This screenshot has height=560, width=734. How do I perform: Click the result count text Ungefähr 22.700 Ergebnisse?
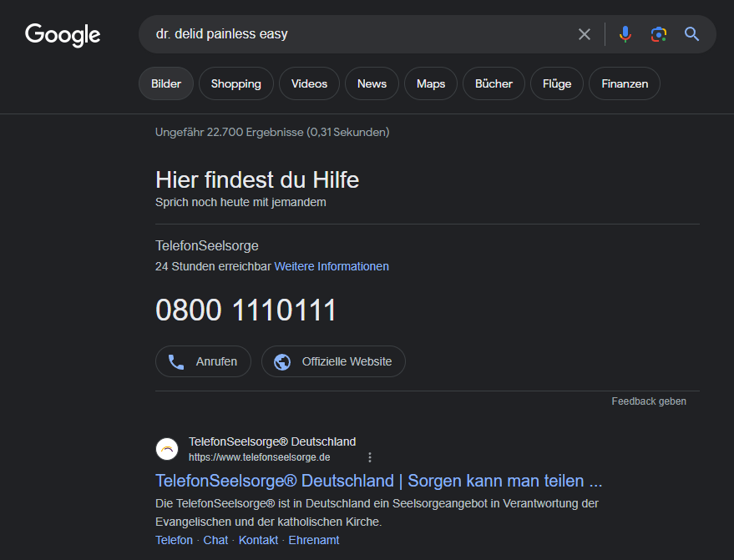coord(272,132)
